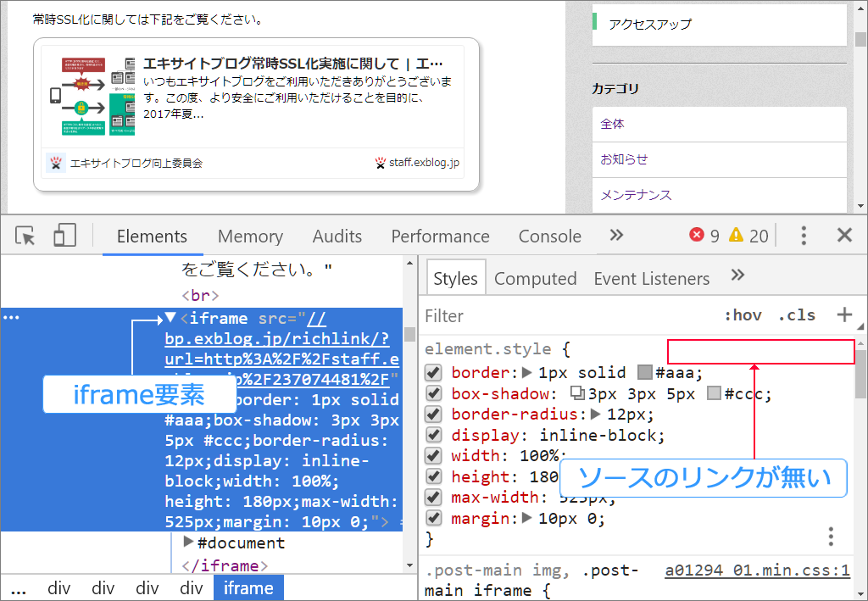868x601 pixels.
Task: Open the 全体 category link
Action: [612, 124]
